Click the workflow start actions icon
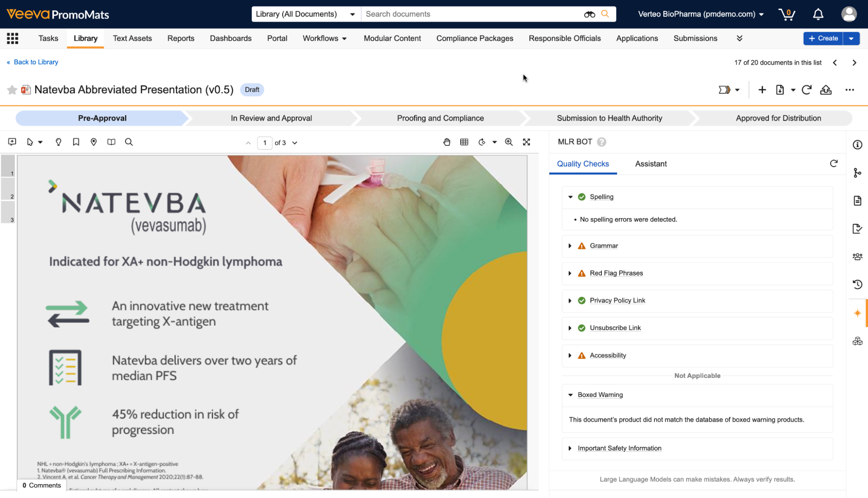868x498 pixels. coord(724,90)
